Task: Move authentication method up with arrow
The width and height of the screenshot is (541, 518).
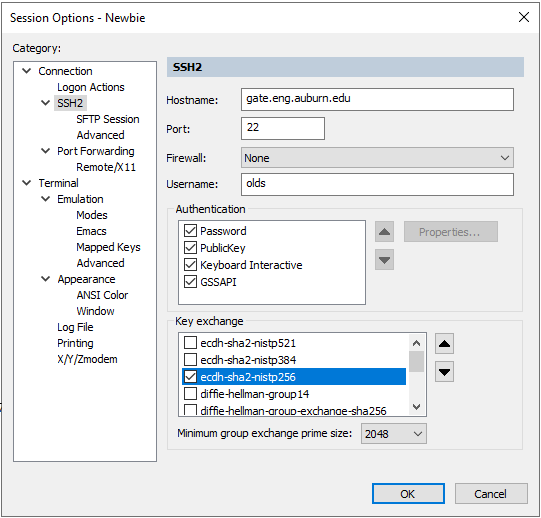Action: pos(384,232)
